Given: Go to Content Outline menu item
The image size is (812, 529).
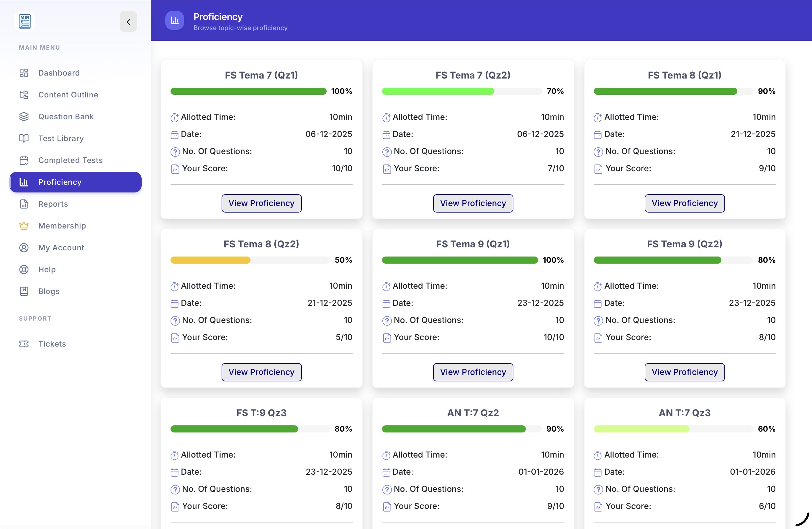Looking at the screenshot, I should coord(76,94).
